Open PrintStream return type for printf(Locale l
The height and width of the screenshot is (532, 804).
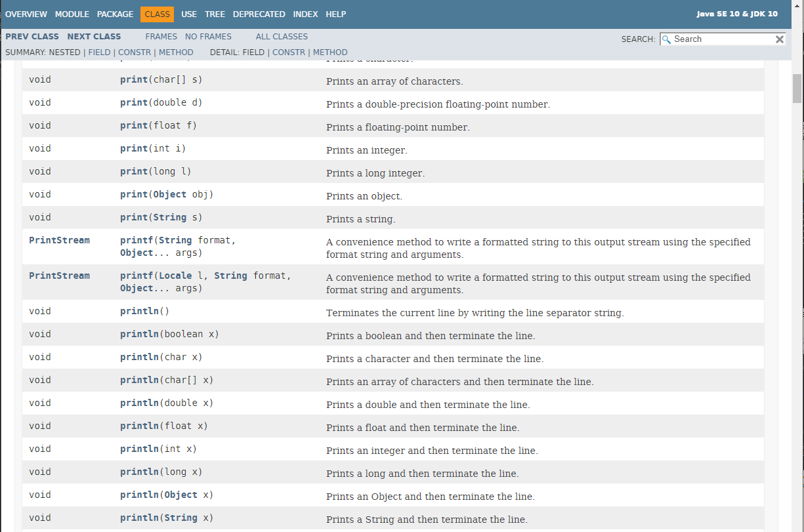click(x=59, y=276)
